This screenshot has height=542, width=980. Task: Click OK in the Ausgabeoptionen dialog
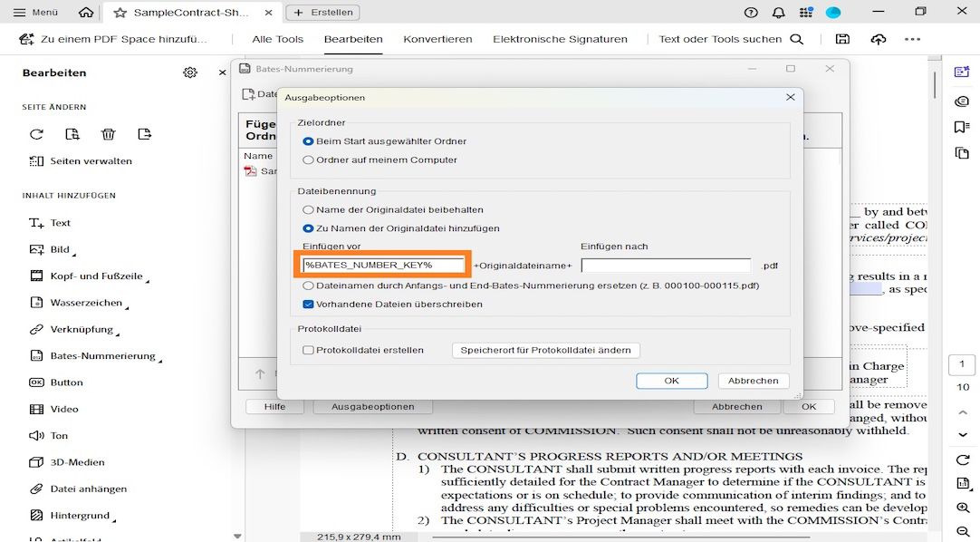click(671, 381)
